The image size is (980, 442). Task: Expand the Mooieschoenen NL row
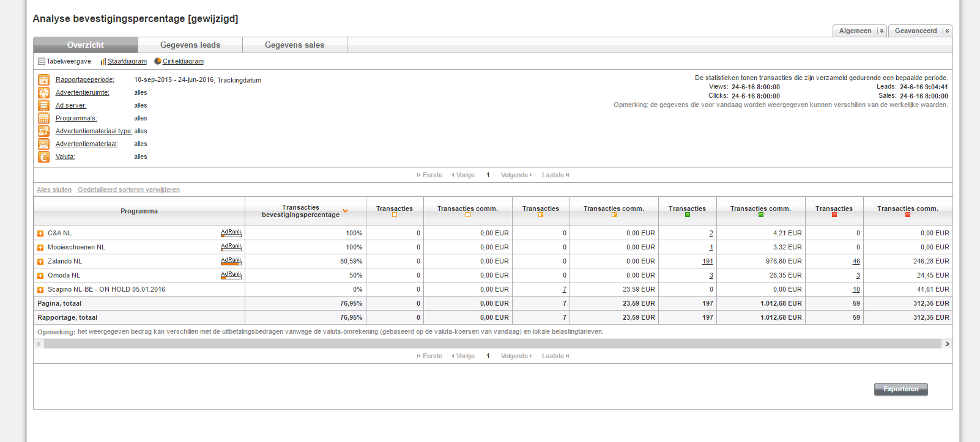coord(40,248)
